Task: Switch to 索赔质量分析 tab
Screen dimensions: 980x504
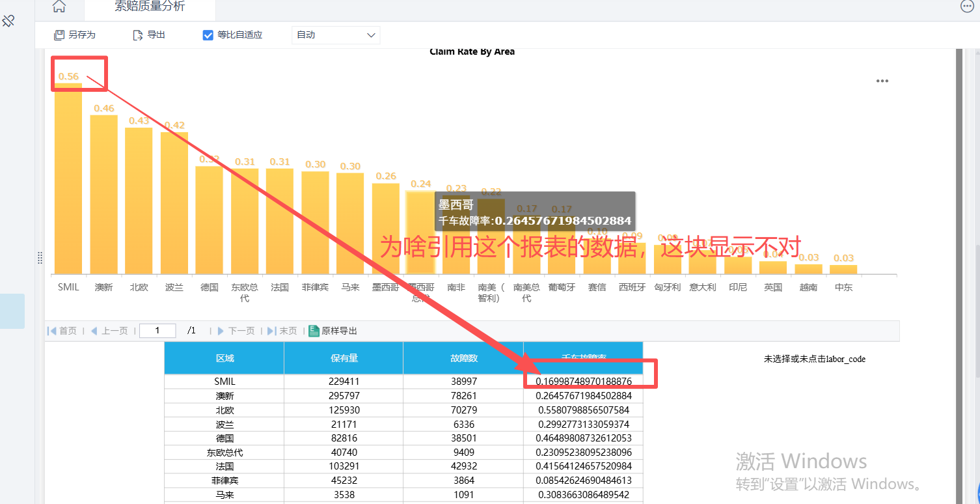Action: tap(150, 7)
